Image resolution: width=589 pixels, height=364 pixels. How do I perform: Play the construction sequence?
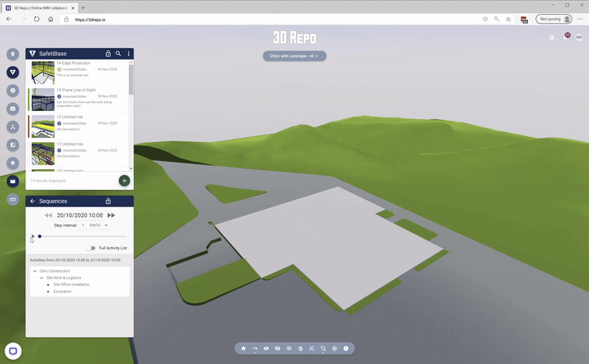[x=33, y=236]
